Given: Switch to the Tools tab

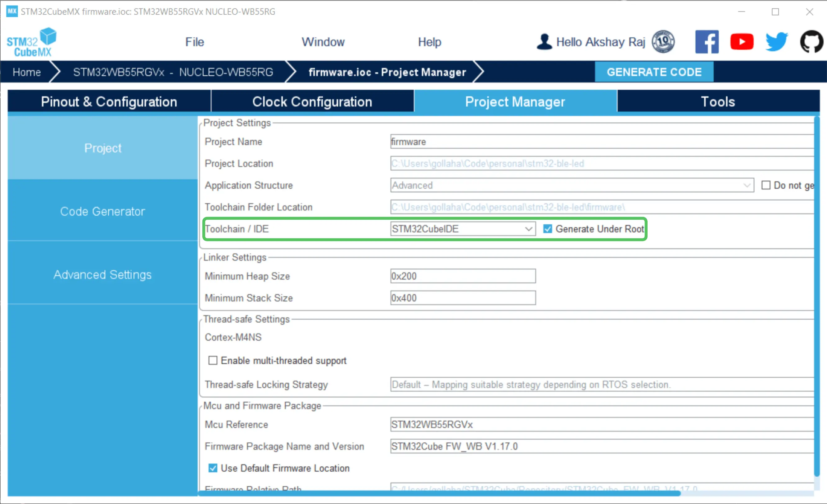Looking at the screenshot, I should coord(718,101).
